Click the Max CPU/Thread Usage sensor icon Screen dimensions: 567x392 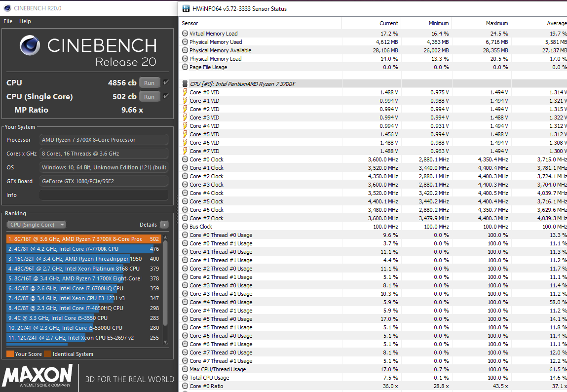pos(185,370)
